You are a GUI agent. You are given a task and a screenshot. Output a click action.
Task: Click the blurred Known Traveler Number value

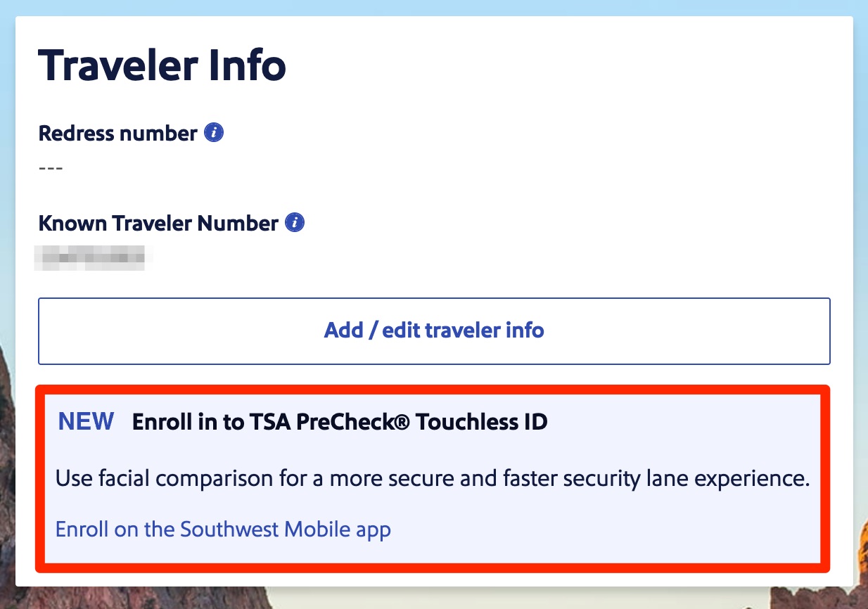(91, 257)
